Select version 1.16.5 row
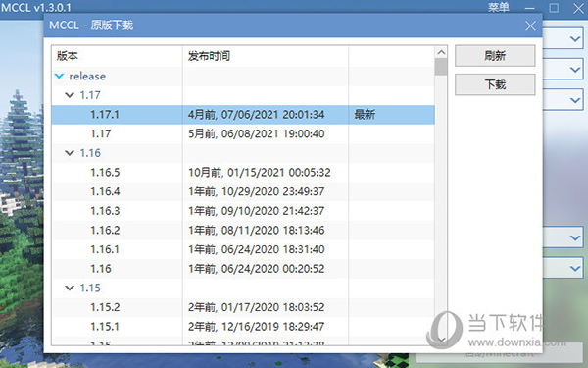 243,173
